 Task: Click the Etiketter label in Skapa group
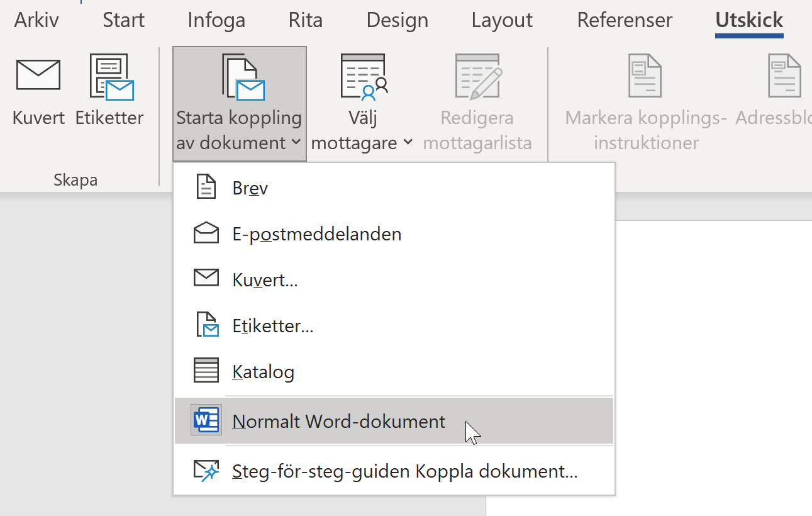pos(109,118)
